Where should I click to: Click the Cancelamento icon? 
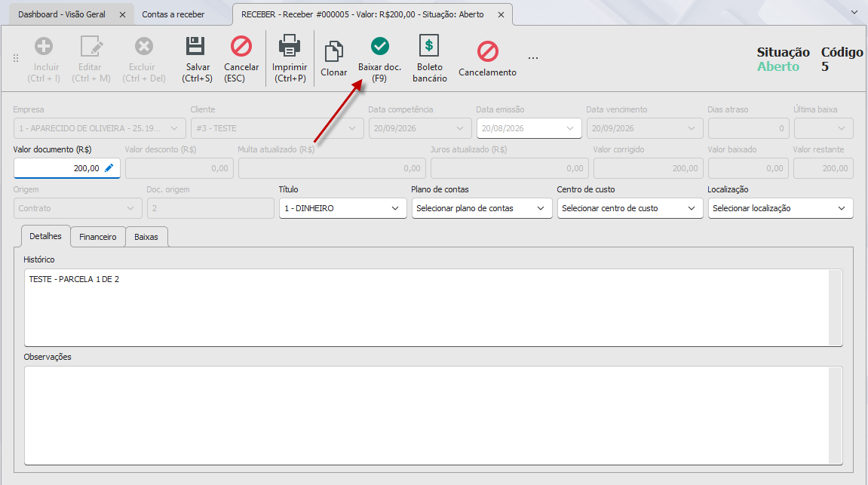[488, 51]
